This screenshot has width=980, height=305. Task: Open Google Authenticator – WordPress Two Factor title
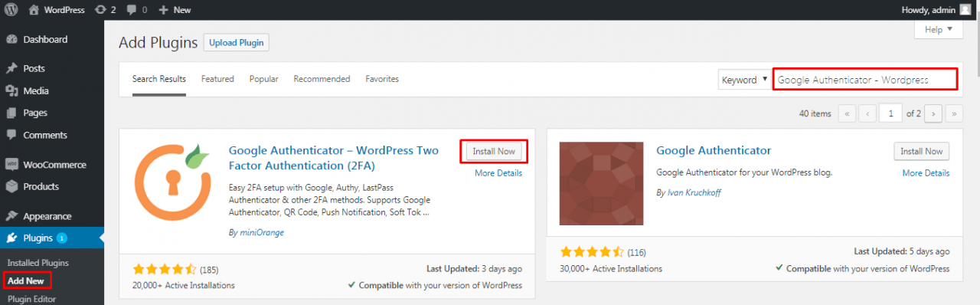(x=334, y=158)
